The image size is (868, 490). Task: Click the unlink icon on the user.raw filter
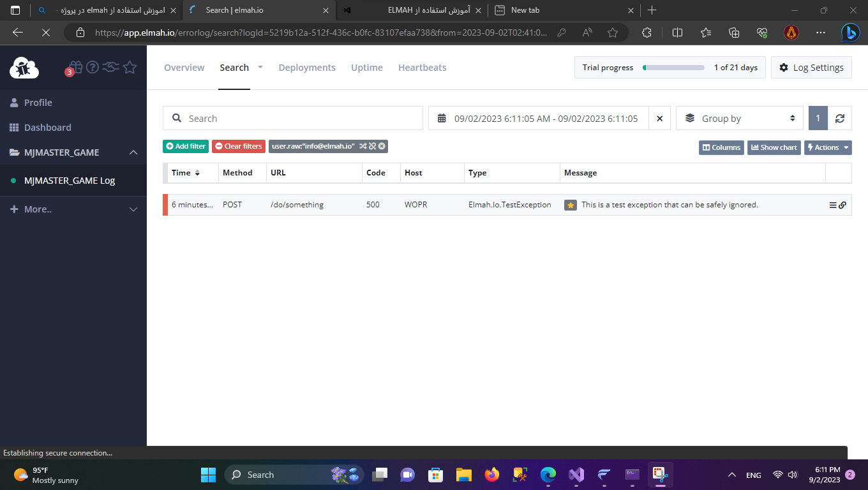point(372,146)
